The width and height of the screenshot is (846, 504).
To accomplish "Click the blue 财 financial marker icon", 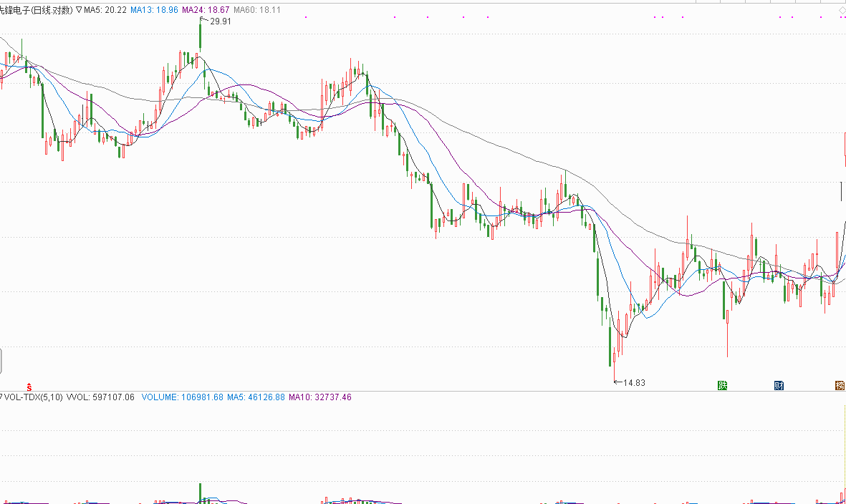I will 779,386.
